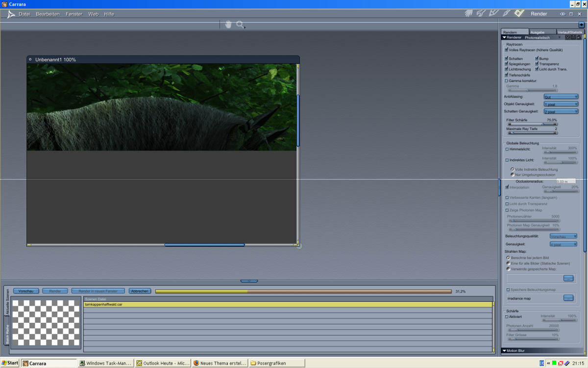Open Posergrafiken folder taskbar item
The image size is (588, 368).
coord(277,363)
